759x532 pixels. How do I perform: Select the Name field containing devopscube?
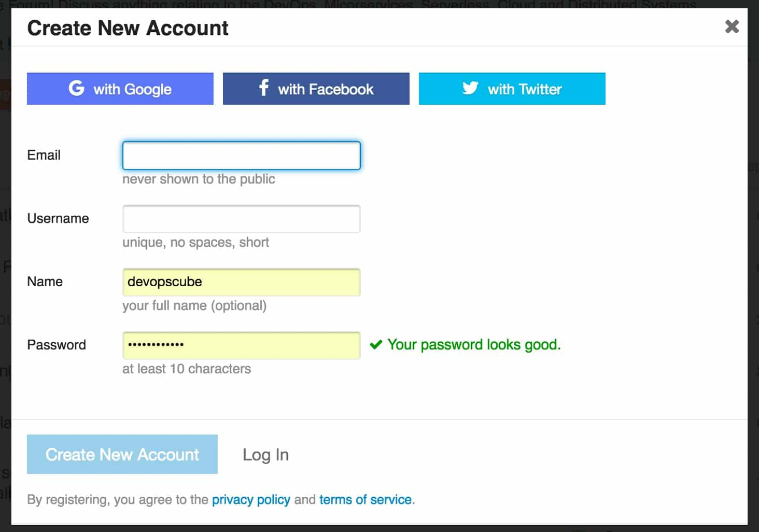point(241,282)
